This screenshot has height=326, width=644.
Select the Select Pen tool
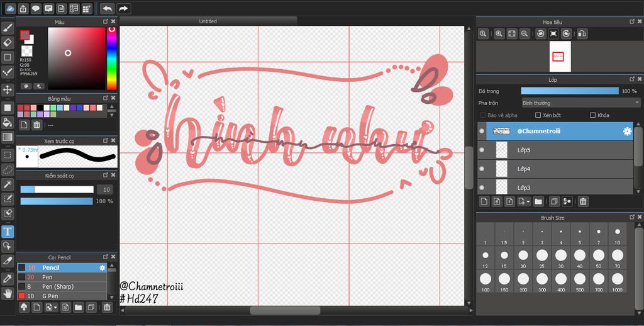coord(8,199)
